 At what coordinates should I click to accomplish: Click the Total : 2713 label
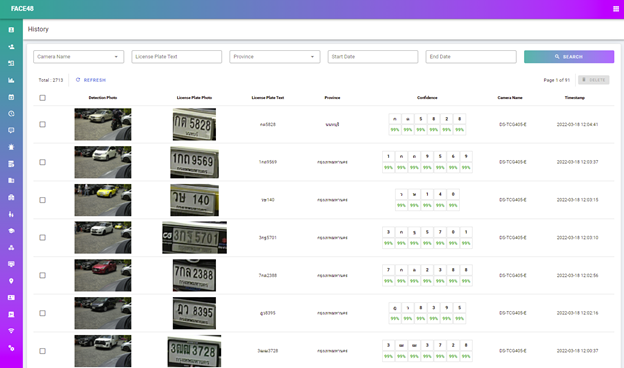(x=51, y=80)
